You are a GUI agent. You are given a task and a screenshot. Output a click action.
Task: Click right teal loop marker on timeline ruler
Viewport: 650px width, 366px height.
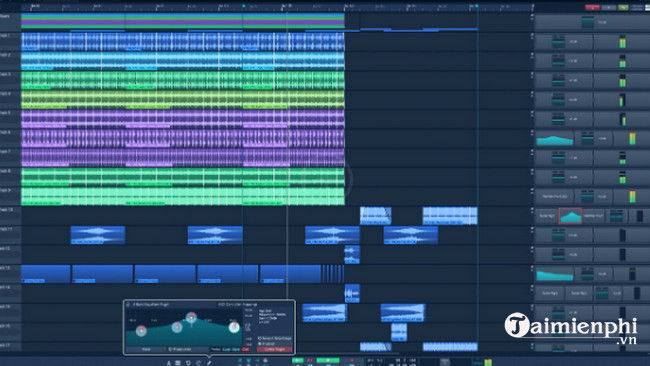point(477,6)
